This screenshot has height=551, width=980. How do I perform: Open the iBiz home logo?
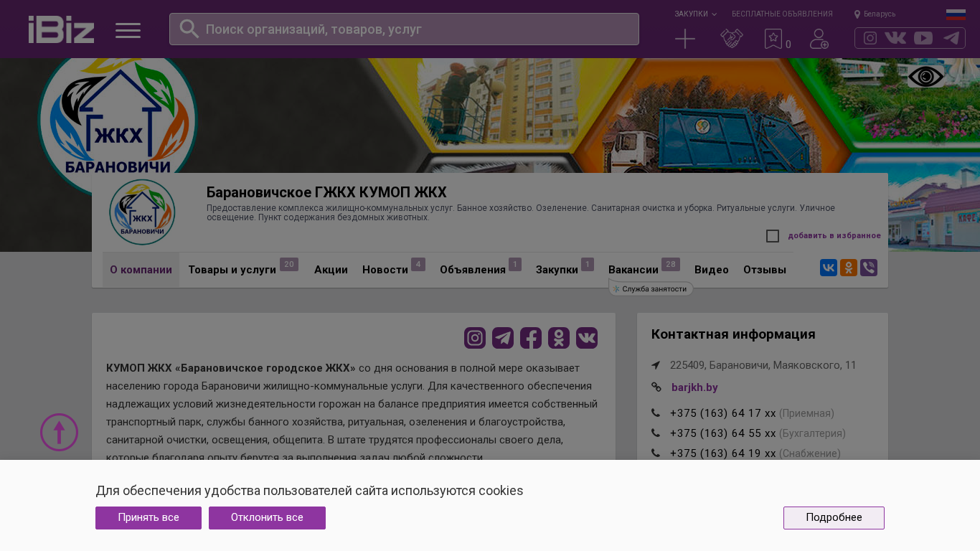point(61,29)
